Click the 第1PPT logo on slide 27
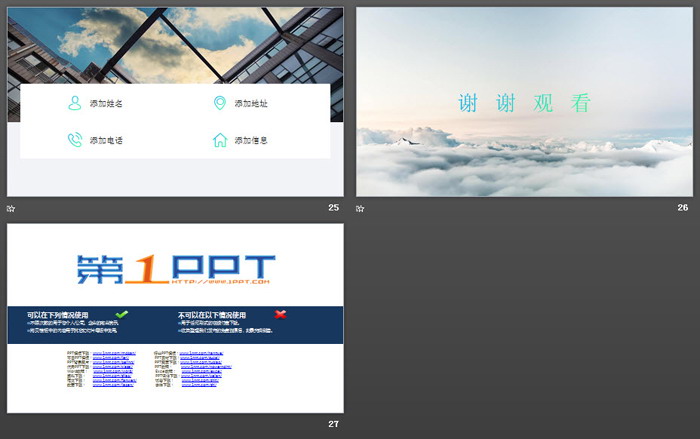The image size is (700, 439). (x=176, y=269)
